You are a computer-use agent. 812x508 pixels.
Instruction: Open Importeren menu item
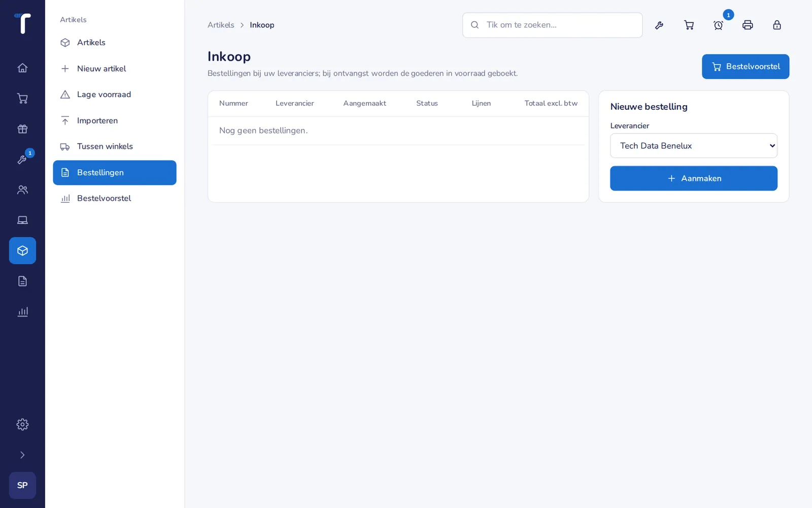pos(115,120)
